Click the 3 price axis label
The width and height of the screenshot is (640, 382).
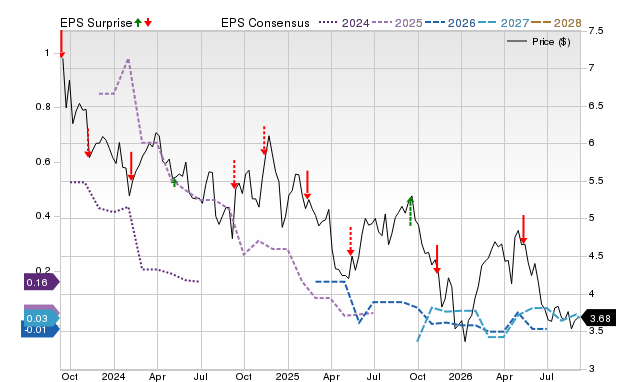591,369
